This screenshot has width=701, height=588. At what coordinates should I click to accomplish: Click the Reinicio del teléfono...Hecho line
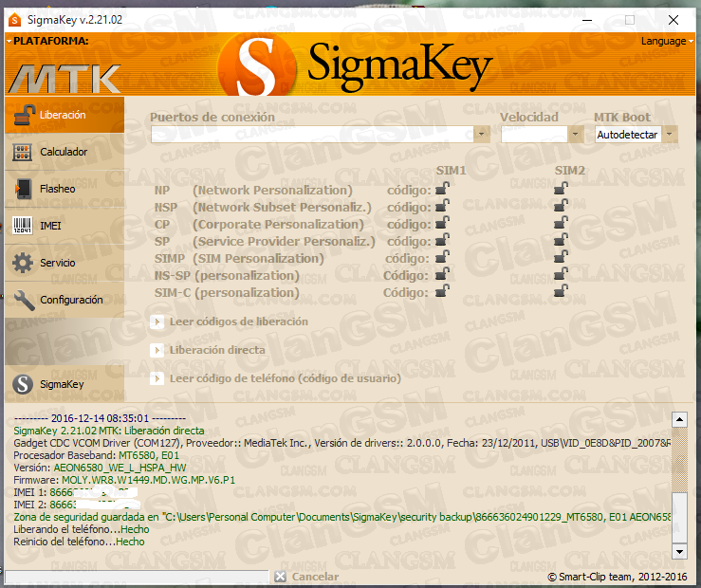[x=79, y=542]
